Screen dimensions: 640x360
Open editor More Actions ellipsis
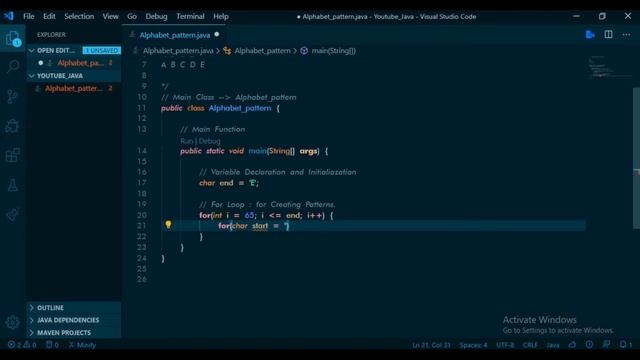pos(626,35)
